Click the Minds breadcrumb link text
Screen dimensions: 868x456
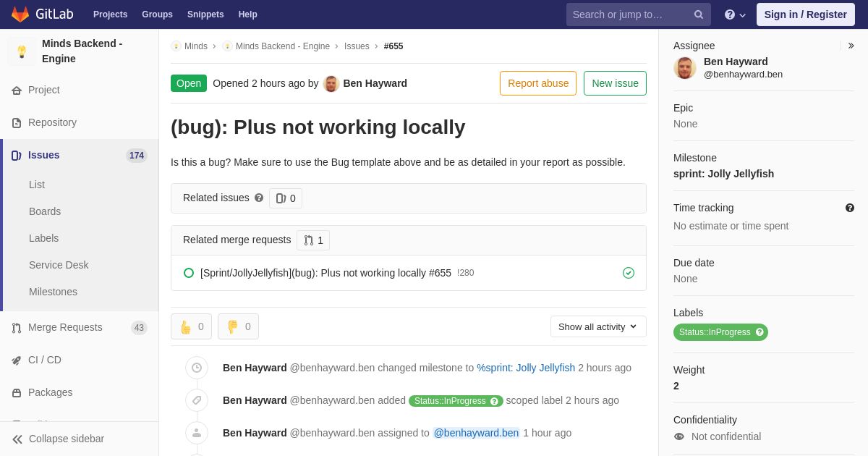196,46
